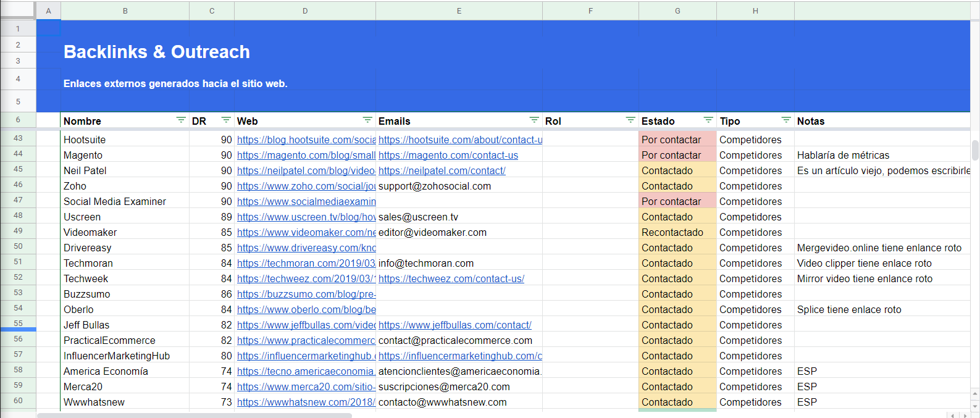
Task: Select the Notas header cell
Action: coord(882,121)
